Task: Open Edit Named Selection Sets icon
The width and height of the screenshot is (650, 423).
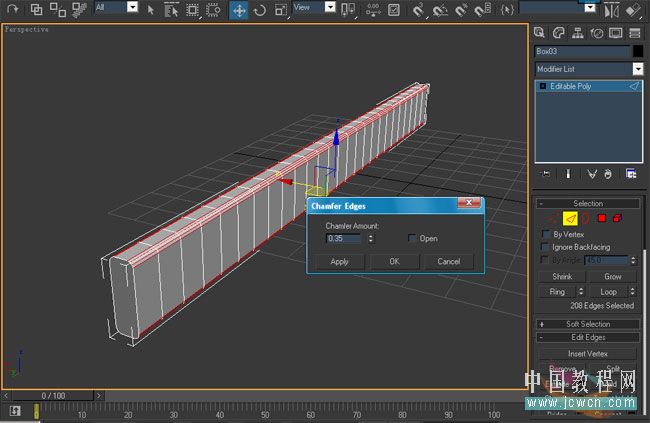Action: click(x=507, y=9)
